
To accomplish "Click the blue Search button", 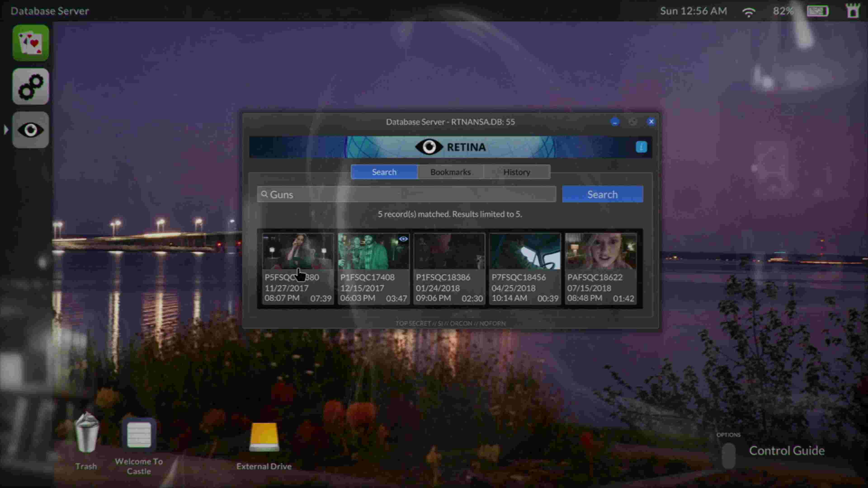I will point(602,194).
